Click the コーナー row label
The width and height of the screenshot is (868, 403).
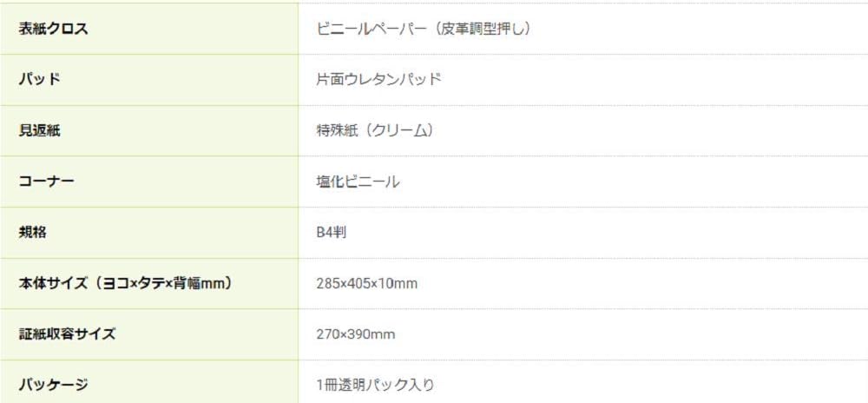click(x=46, y=182)
